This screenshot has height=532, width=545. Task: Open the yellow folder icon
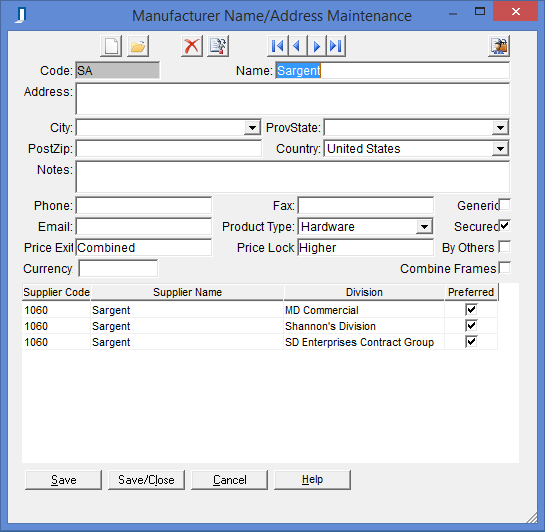(x=138, y=46)
